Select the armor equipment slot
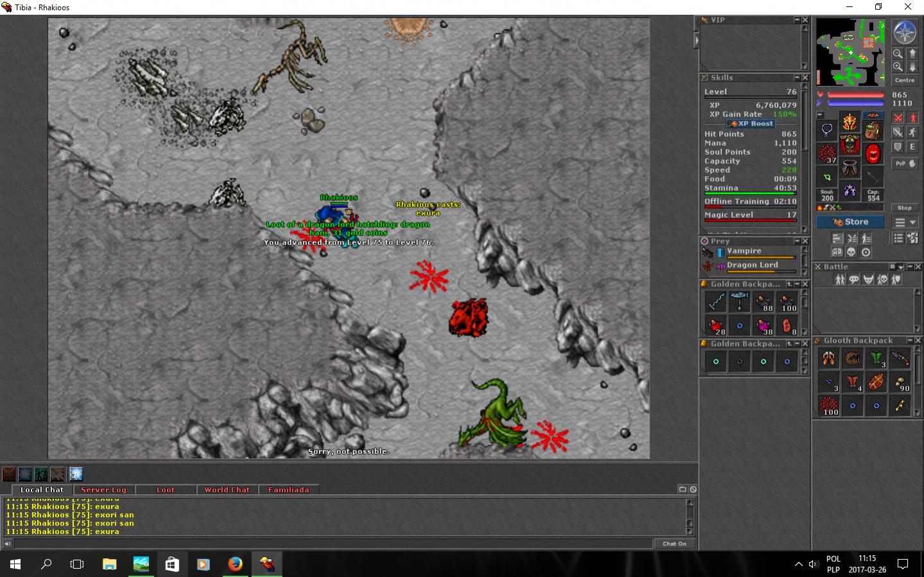This screenshot has height=577, width=924. pyautogui.click(x=850, y=145)
